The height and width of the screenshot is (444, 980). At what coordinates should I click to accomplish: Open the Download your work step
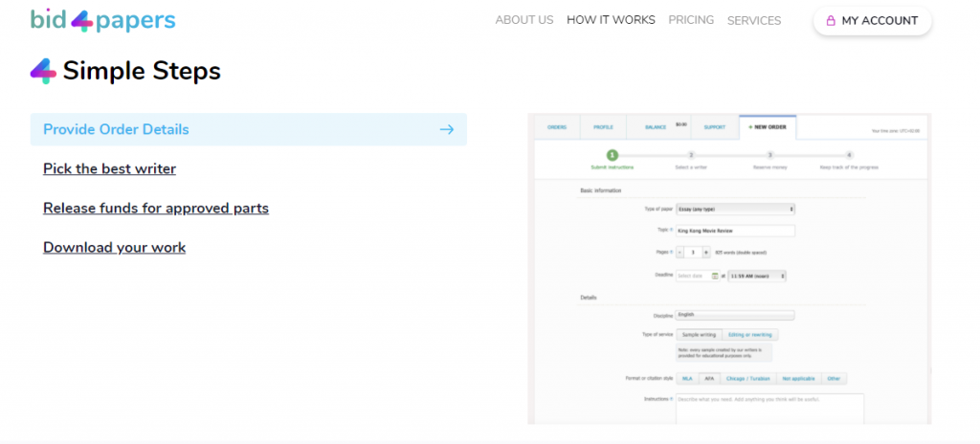tap(115, 248)
